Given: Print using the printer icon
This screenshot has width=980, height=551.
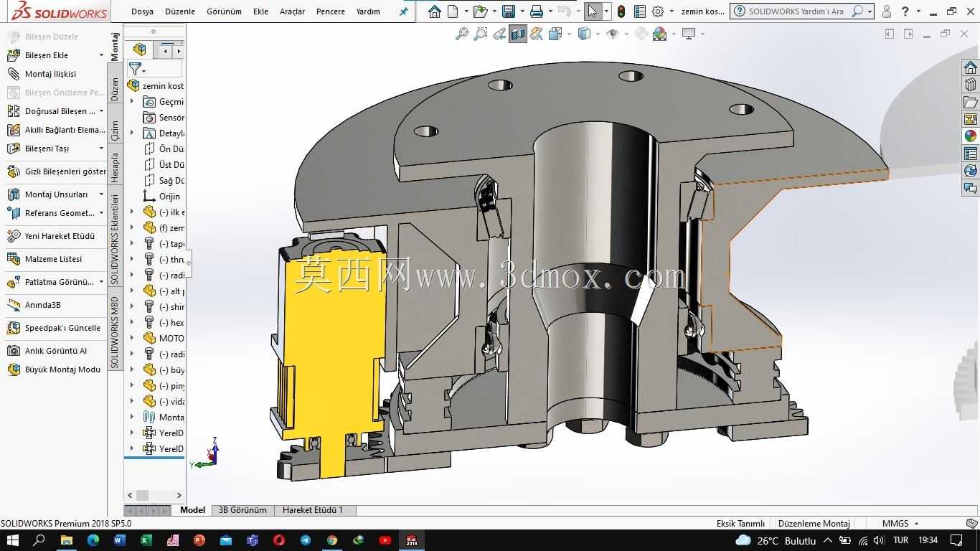Looking at the screenshot, I should [x=536, y=11].
